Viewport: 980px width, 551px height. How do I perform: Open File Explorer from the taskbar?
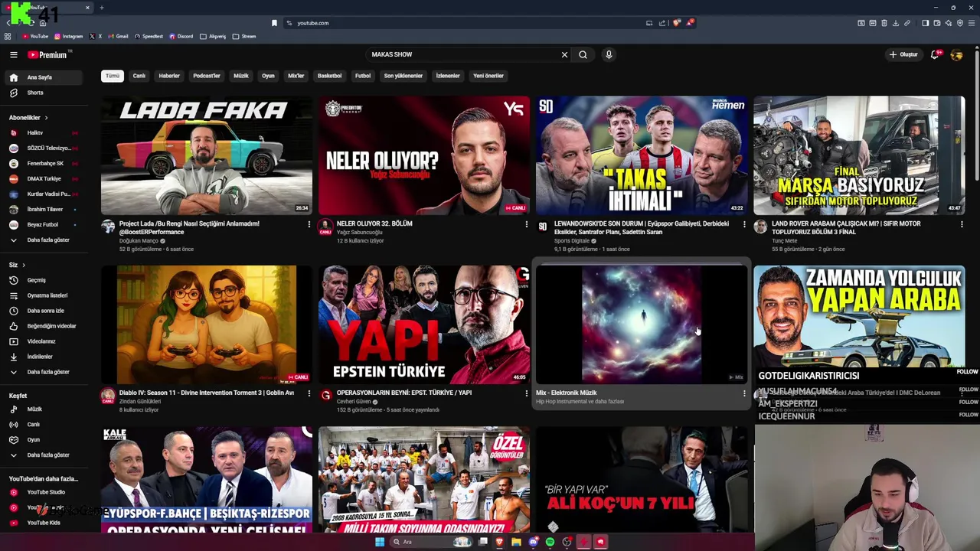coord(517,542)
